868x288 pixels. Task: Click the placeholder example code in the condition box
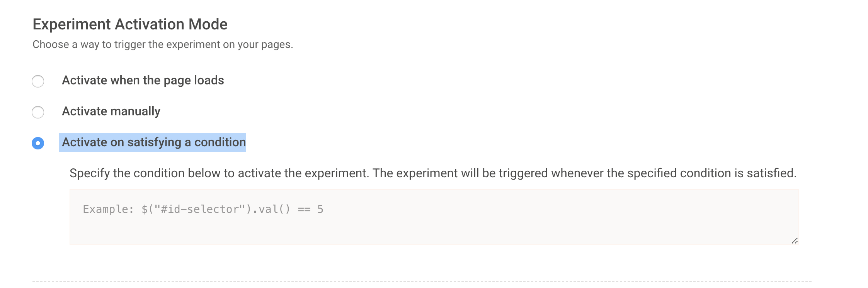tap(203, 209)
